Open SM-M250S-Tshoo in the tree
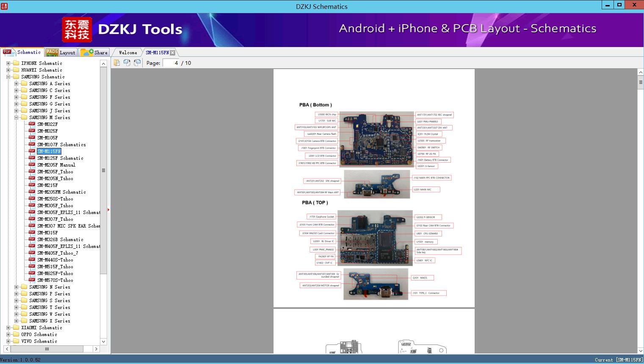The image size is (644, 364). click(55, 199)
